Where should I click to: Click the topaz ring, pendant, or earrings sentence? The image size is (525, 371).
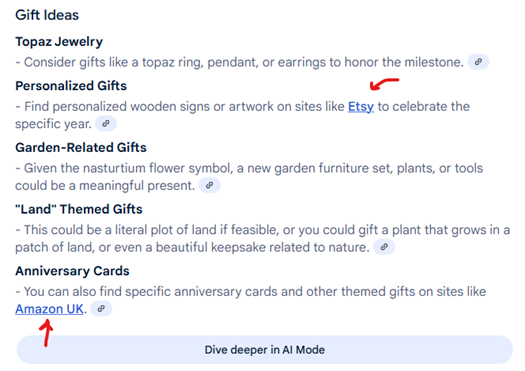tap(240, 62)
